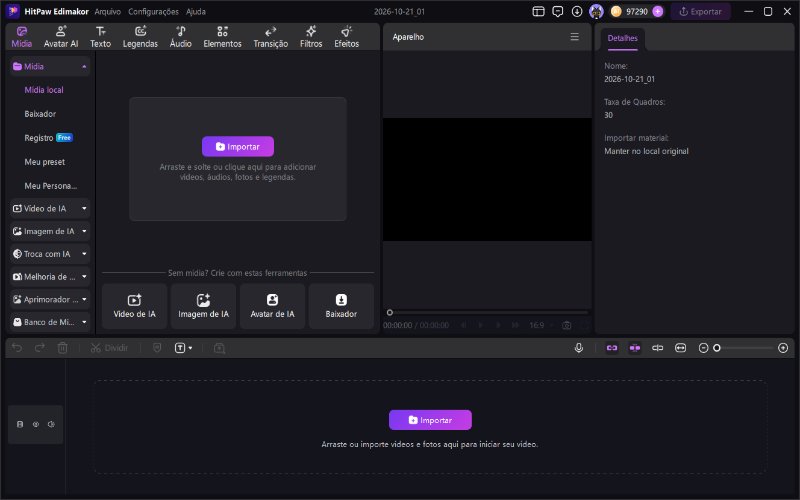Open the Efeitos tab
The image size is (800, 500).
(346, 37)
